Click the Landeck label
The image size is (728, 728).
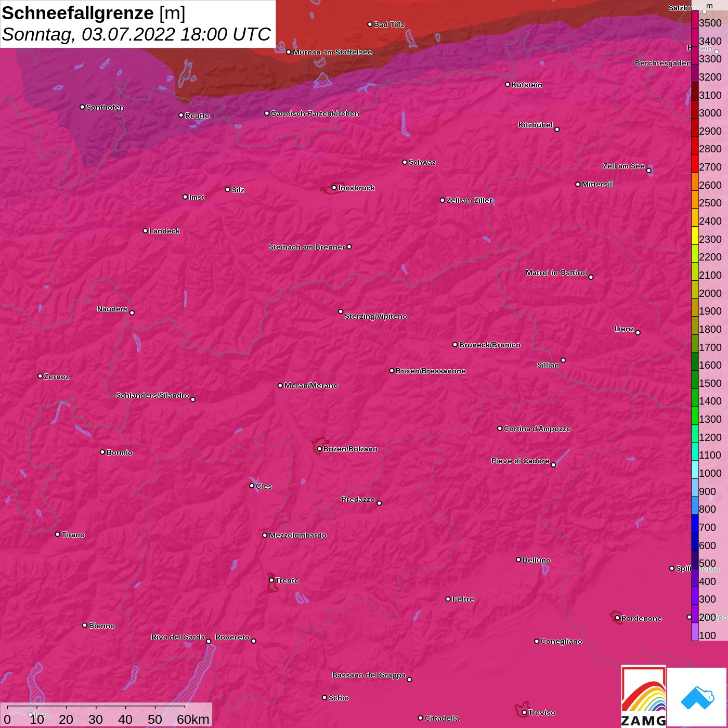pos(164,231)
